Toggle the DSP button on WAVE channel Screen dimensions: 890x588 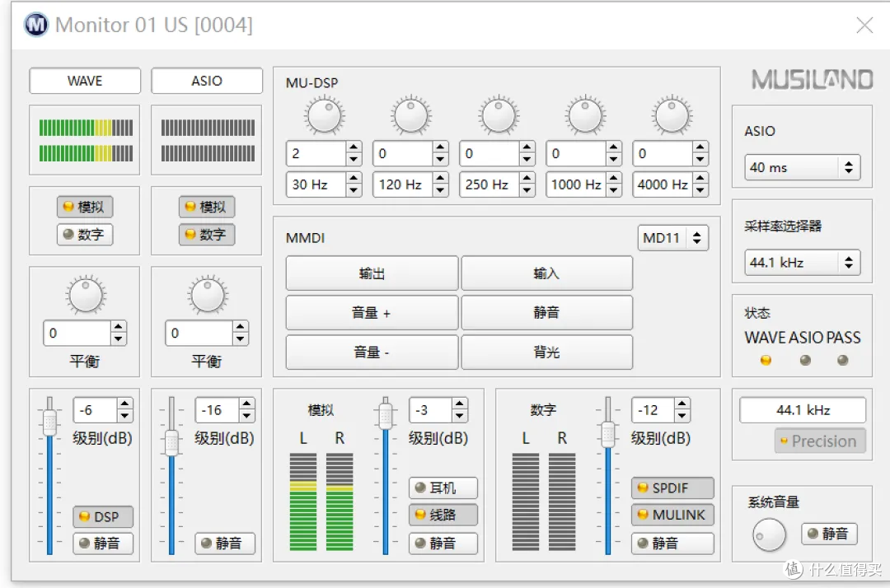click(x=103, y=516)
